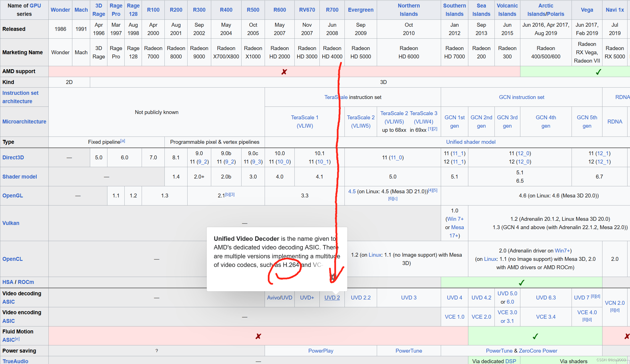Open the Avivo link in video decoding row
Screen dimensions: 630x364
point(274,298)
